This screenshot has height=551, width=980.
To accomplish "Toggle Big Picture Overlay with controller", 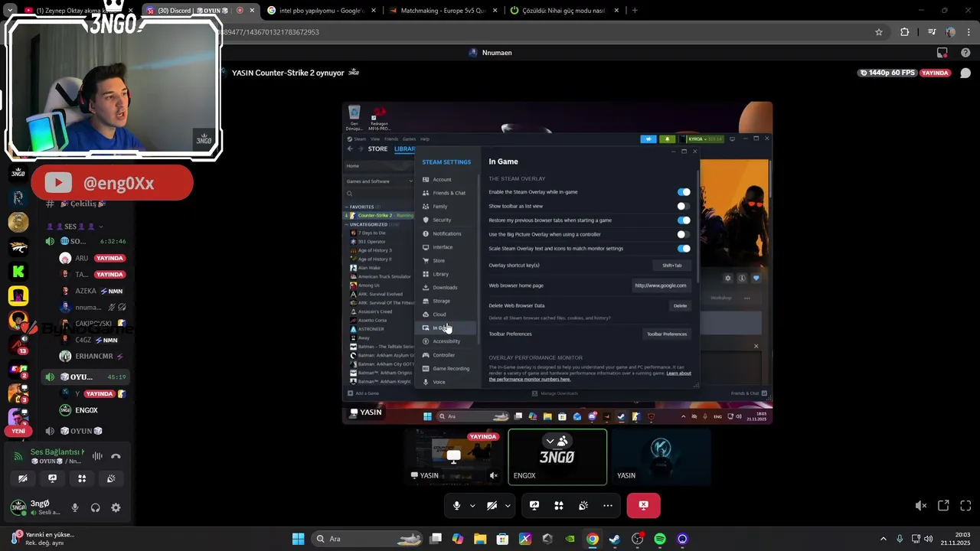I will (683, 234).
